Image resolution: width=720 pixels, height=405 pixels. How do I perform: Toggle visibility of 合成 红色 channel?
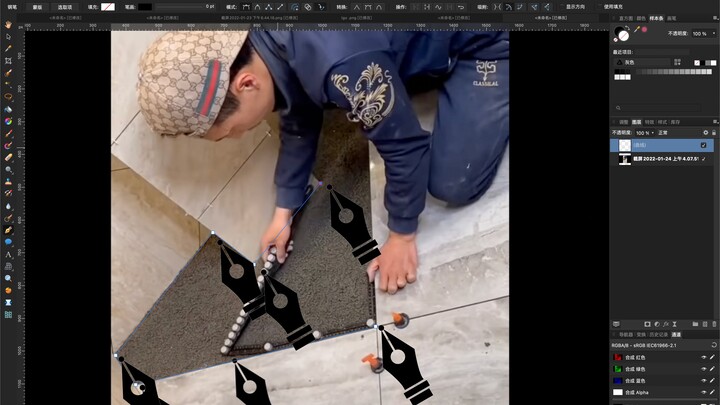(703, 357)
